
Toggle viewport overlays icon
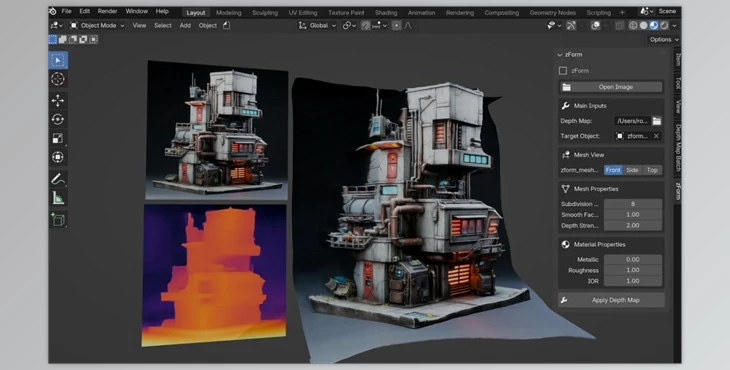595,26
